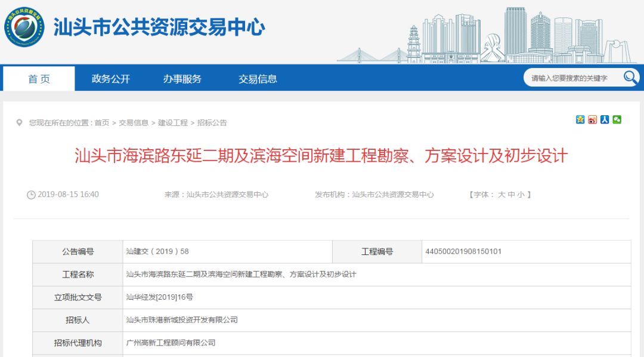644x357 pixels.
Task: Share to Renren icon
Action: pos(605,119)
